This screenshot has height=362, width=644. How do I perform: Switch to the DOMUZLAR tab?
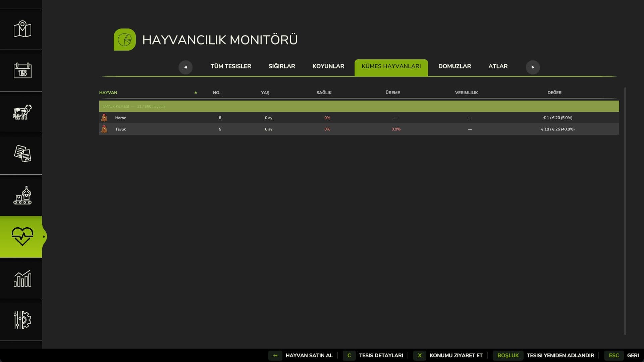[454, 66]
